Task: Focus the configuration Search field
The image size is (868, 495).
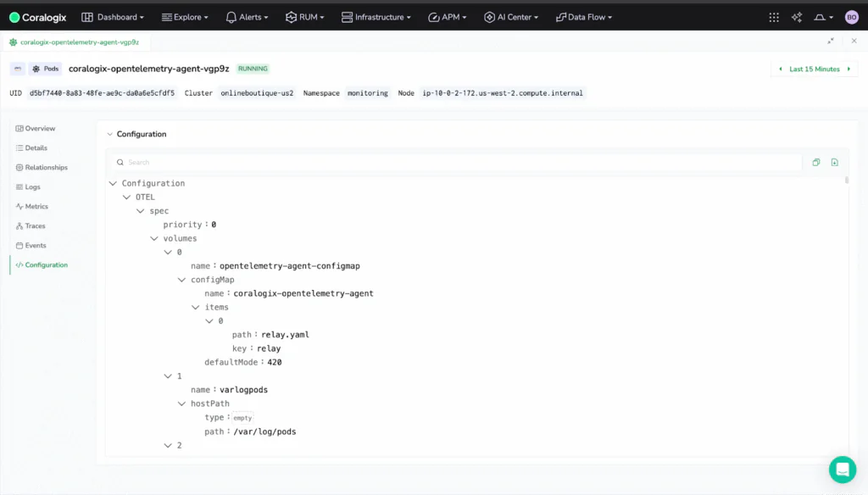Action: pyautogui.click(x=458, y=162)
